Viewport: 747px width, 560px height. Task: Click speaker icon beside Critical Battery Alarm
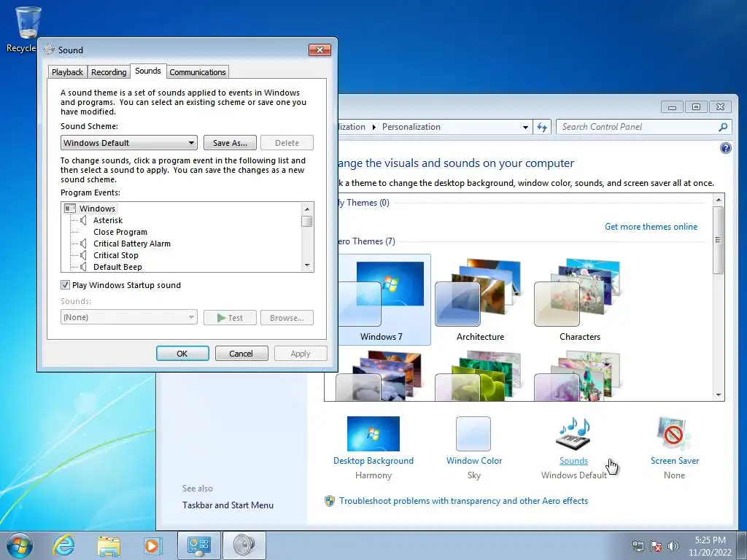tap(83, 244)
